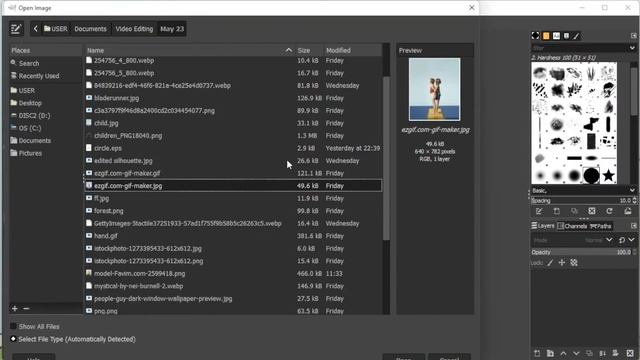
Task: Open the Tool Options tab icon in the brushes dock
Action: (x=535, y=36)
